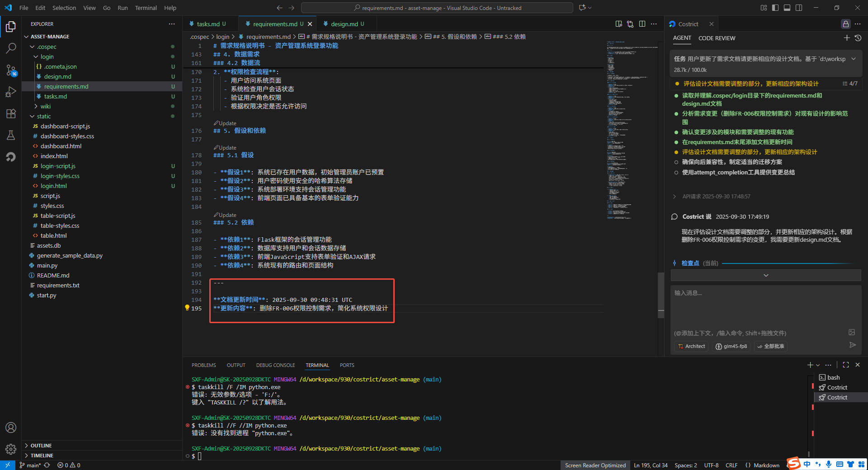Expand the OUTLINE section
Image resolution: width=868 pixels, height=470 pixels.
pos(41,446)
